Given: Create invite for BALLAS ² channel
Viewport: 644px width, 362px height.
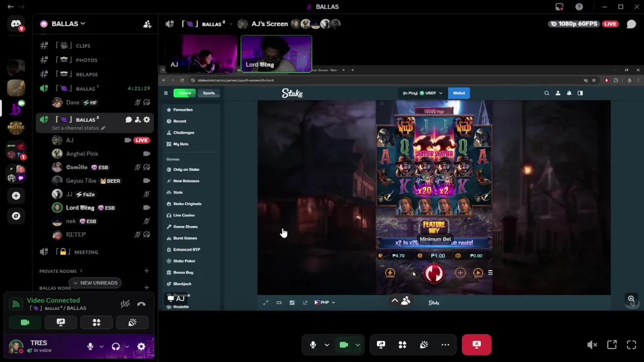Looking at the screenshot, I should [137, 120].
